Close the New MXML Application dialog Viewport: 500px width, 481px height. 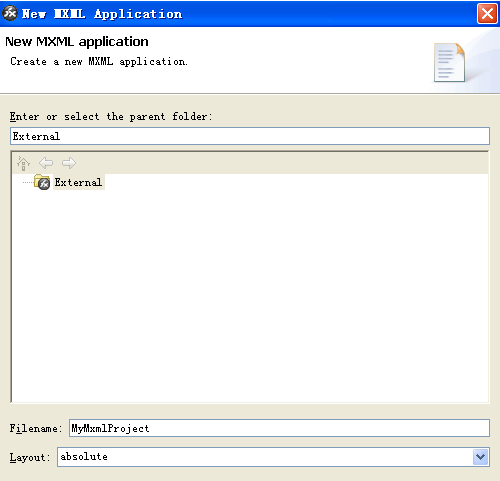(x=487, y=14)
